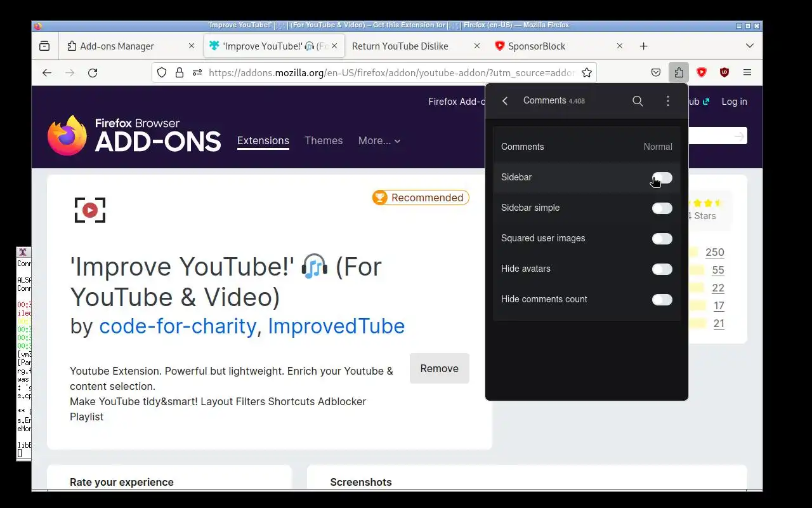Click the Log in link
Screen dimensions: 812x508
click(734, 102)
